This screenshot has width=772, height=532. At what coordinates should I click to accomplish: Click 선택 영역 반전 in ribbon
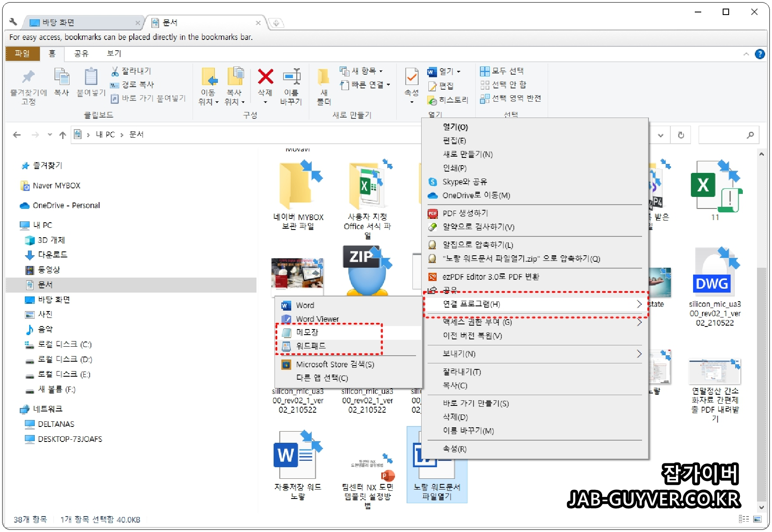click(510, 99)
